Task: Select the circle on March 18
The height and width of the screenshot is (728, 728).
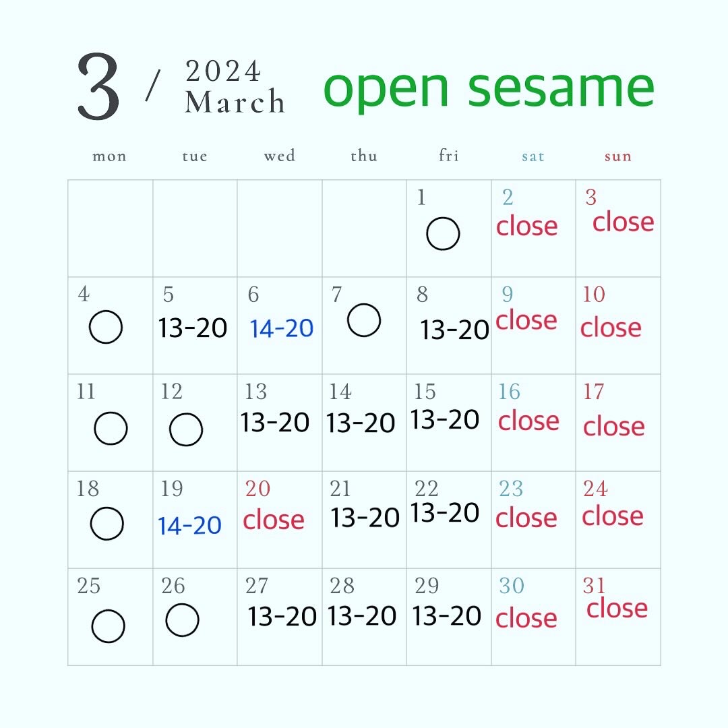Action: coord(107,524)
